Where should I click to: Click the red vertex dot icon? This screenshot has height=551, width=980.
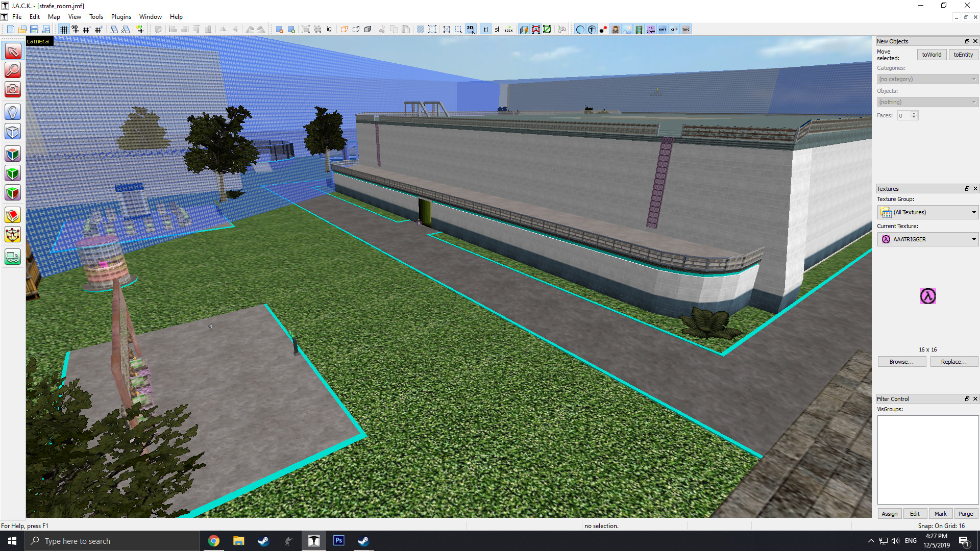tap(603, 29)
